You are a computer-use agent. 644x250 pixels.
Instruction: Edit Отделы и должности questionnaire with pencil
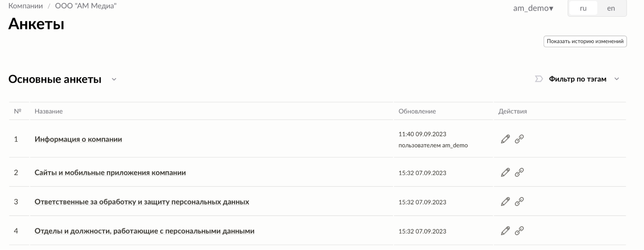coord(505,231)
